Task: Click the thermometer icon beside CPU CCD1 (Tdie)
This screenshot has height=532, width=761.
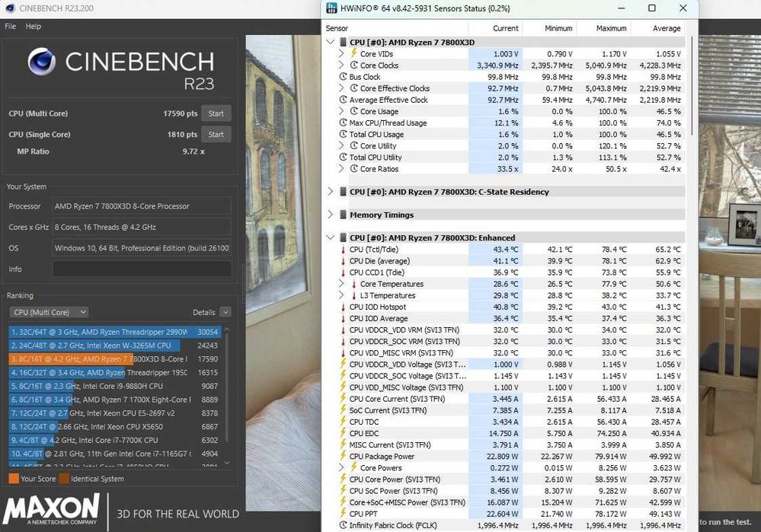Action: pos(343,272)
